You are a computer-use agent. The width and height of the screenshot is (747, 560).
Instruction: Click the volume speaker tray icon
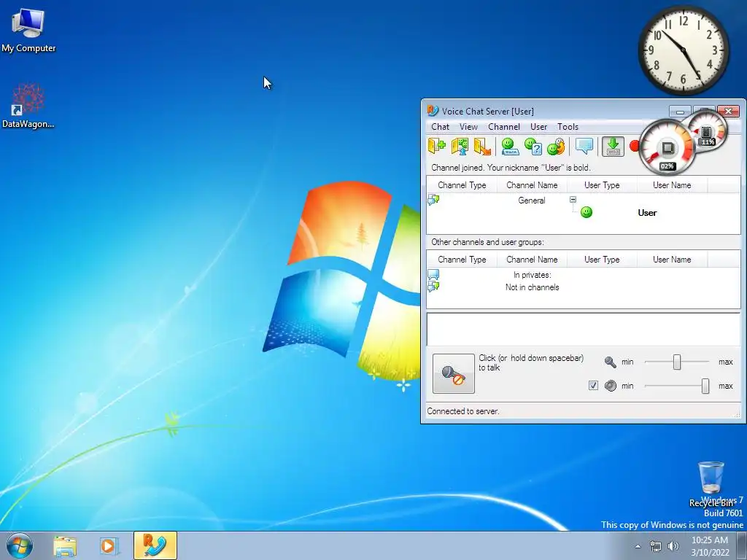[673, 546]
